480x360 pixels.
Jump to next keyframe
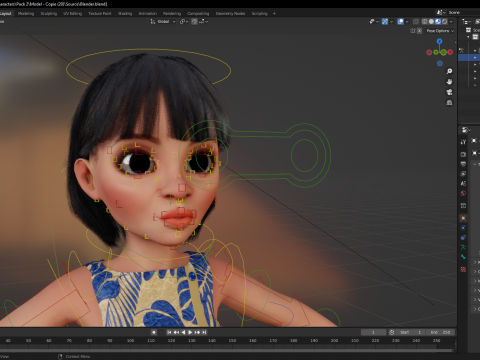click(197, 332)
